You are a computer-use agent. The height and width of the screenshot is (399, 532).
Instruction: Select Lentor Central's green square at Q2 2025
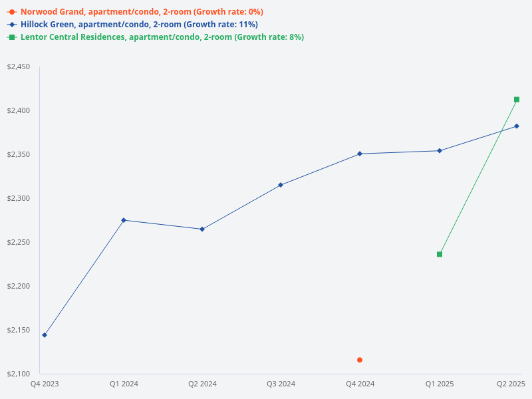517,100
